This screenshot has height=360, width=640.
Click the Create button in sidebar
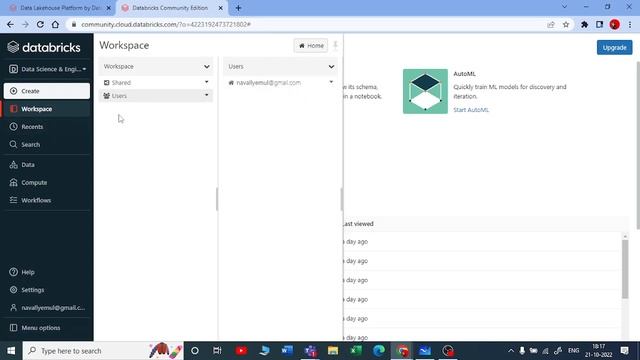coord(47,91)
